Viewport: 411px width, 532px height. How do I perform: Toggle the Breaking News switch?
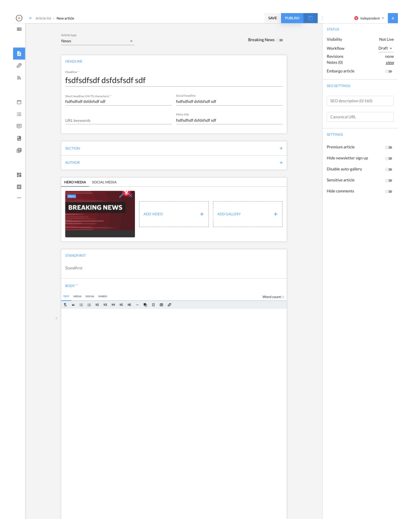pos(281,40)
